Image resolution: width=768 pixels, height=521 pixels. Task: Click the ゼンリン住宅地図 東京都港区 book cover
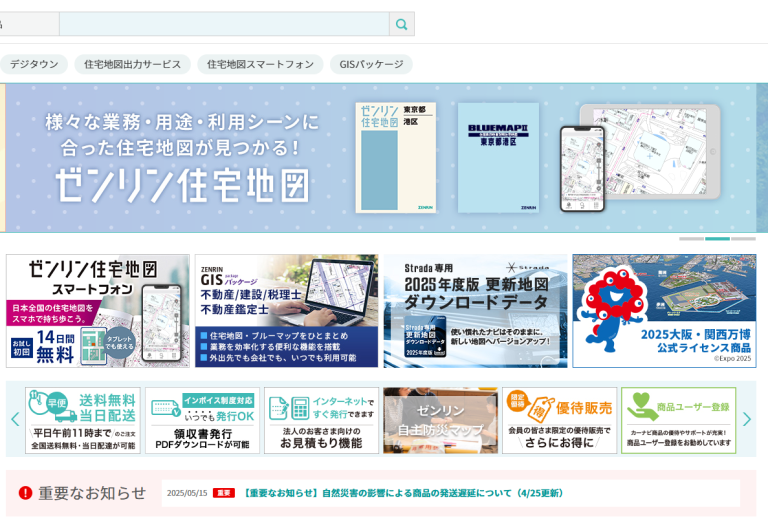(x=396, y=158)
